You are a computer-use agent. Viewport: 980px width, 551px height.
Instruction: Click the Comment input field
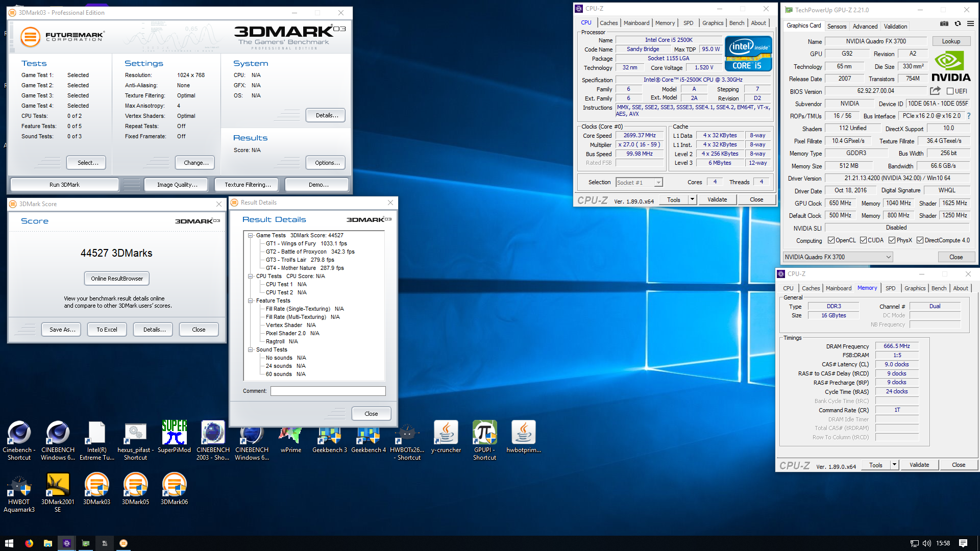[x=328, y=391]
